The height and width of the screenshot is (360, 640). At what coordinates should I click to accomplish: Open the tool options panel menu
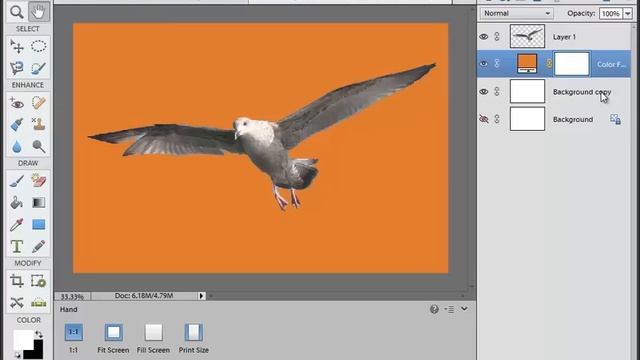tap(449, 309)
